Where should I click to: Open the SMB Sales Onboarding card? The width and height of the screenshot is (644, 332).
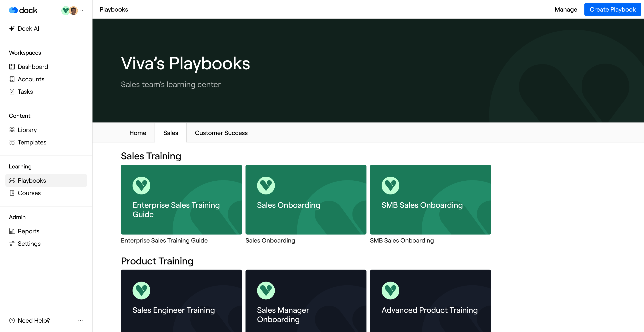[x=430, y=199]
